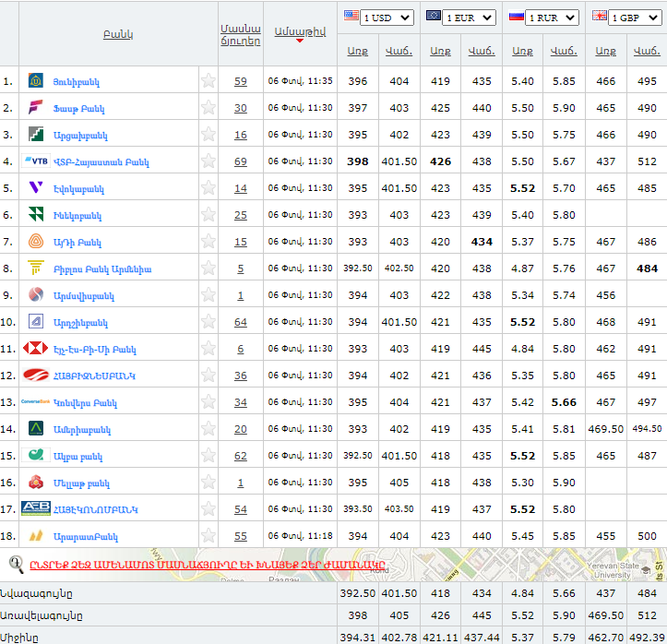Open Ardshinbank branches count 64

241,322
